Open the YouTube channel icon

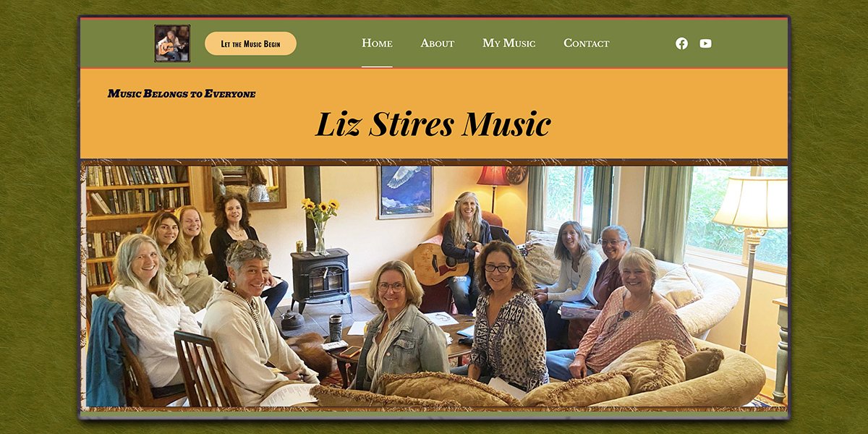coord(705,43)
